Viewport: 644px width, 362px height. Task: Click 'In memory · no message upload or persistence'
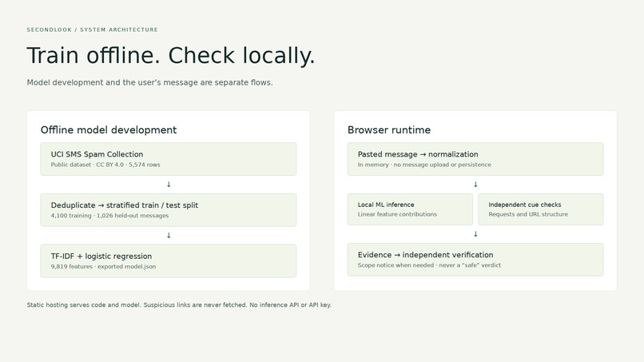click(424, 165)
